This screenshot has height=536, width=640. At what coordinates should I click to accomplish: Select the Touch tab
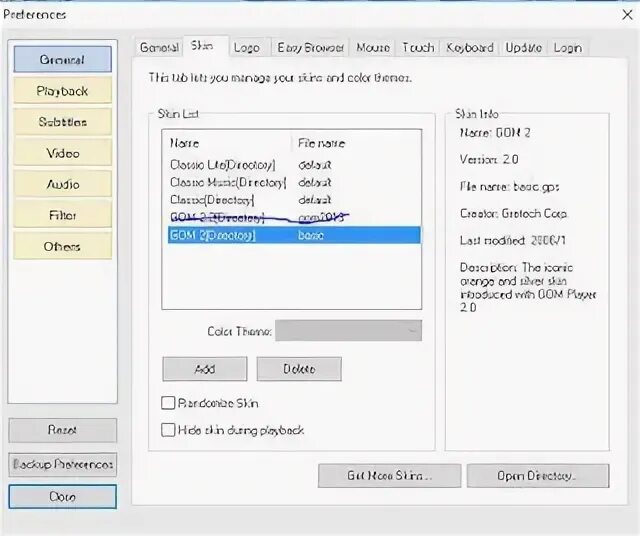(418, 47)
